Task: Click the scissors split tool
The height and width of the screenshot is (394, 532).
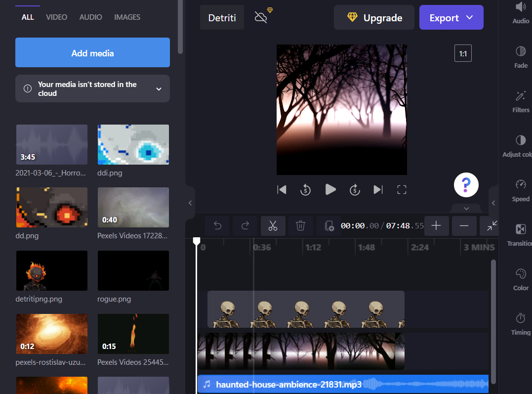Action: click(273, 226)
